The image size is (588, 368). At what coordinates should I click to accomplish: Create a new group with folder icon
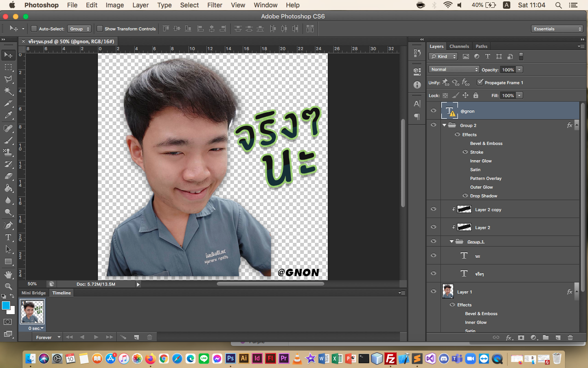546,338
